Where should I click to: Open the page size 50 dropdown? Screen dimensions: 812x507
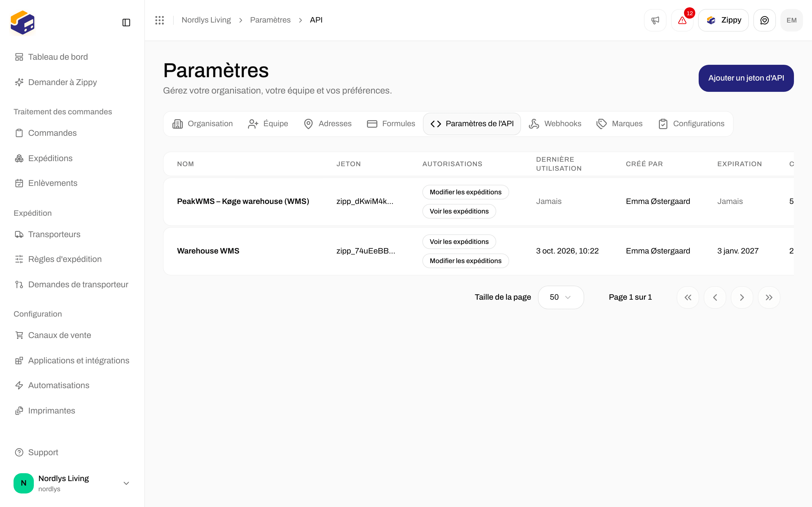(561, 297)
